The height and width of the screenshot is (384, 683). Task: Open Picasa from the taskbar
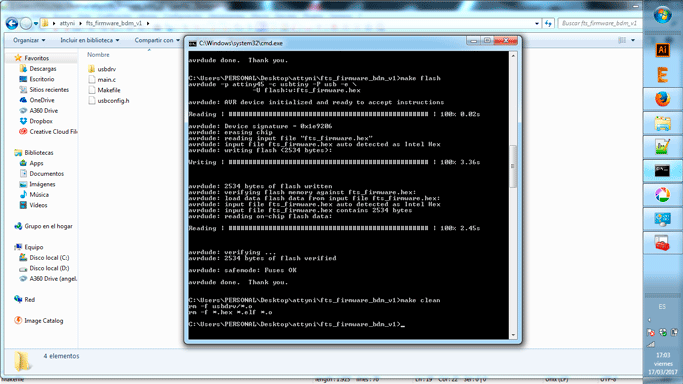point(663,195)
